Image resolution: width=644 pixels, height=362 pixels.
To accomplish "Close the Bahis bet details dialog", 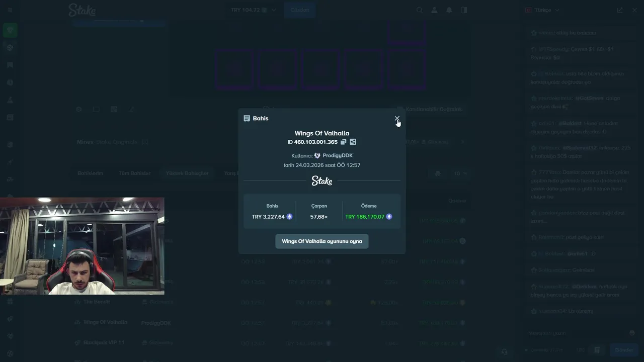I will point(397,119).
